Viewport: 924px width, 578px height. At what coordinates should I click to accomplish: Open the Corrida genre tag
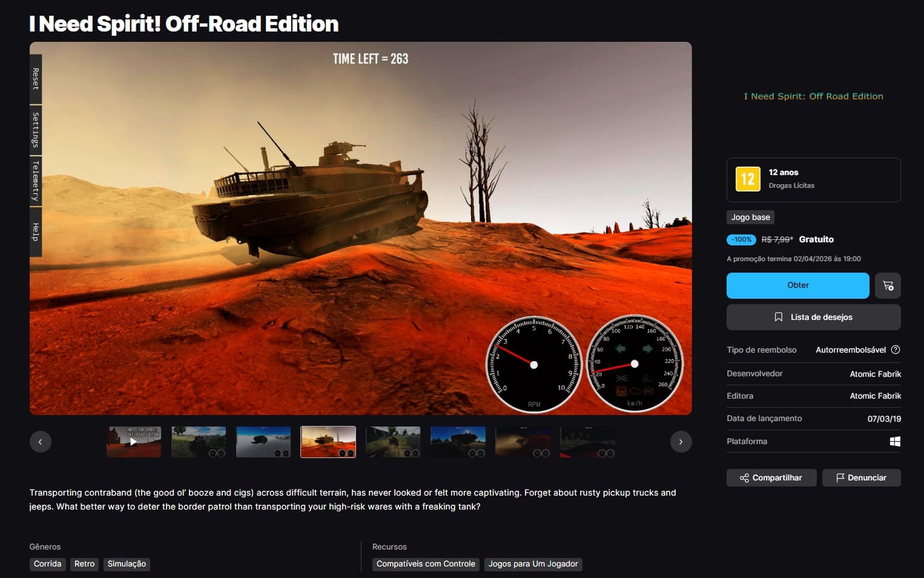pyautogui.click(x=47, y=564)
